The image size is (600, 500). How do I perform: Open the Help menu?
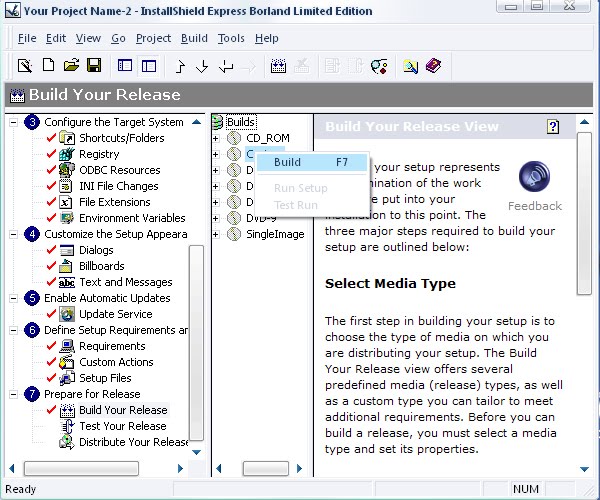click(267, 38)
